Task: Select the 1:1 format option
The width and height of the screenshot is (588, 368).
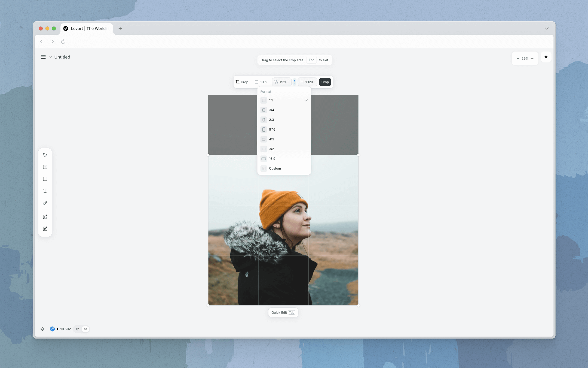Action: [284, 100]
